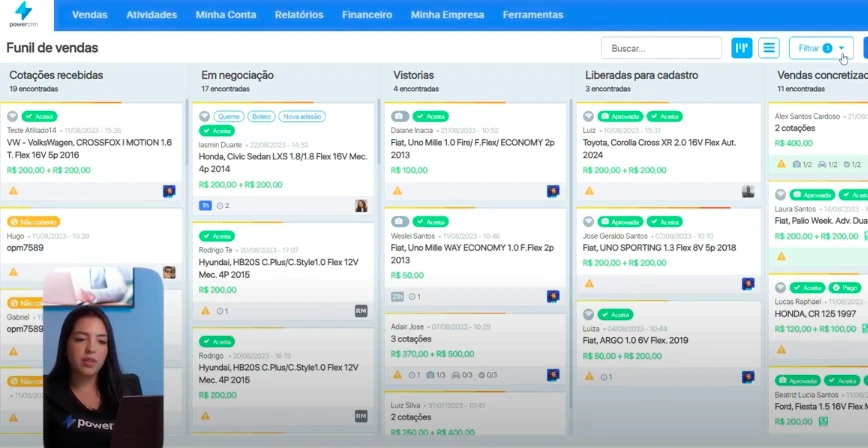The height and width of the screenshot is (448, 868).
Task: Click the 21h badge on Weslei card
Action: (x=397, y=296)
